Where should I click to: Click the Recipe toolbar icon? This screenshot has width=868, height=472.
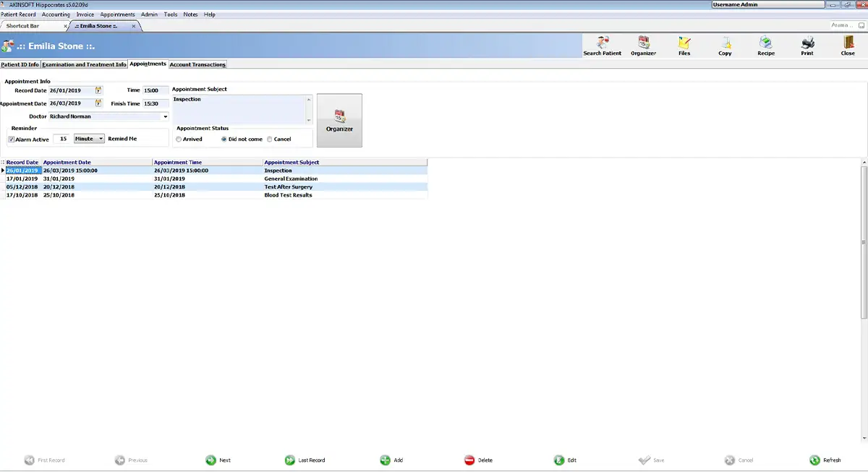[766, 46]
